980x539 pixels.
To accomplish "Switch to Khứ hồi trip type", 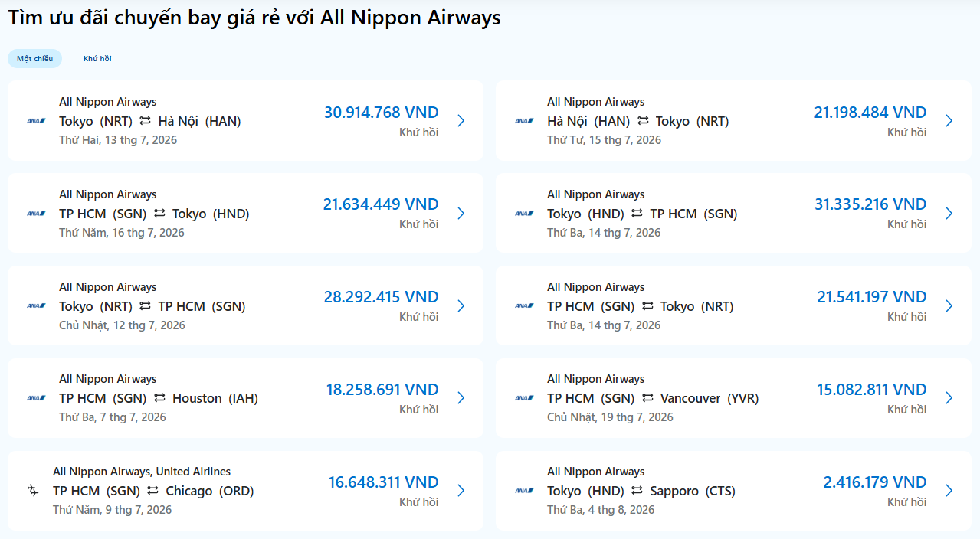I will pos(97,58).
